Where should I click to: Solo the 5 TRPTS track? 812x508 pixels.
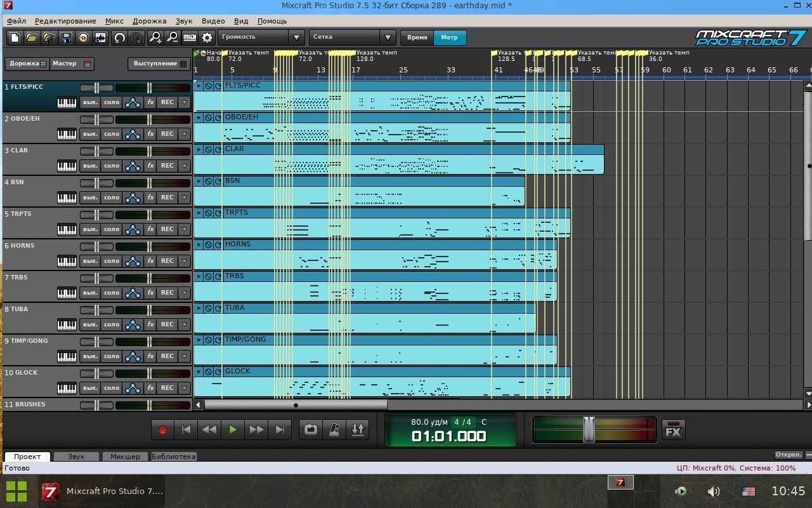pyautogui.click(x=112, y=229)
